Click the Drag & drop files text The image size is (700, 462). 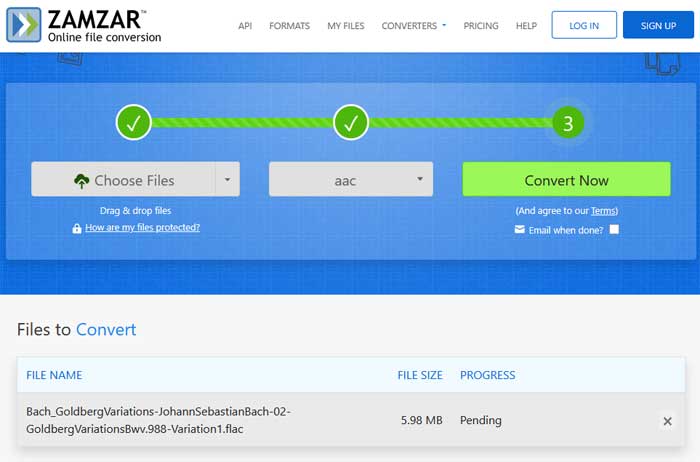tap(135, 211)
